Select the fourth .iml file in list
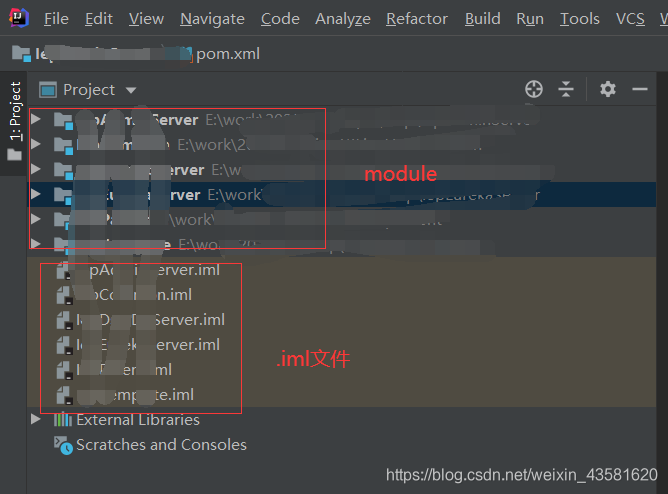668x494 pixels. [147, 345]
